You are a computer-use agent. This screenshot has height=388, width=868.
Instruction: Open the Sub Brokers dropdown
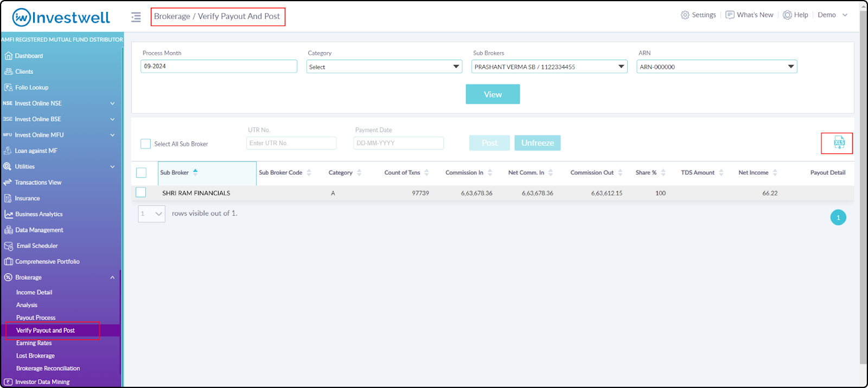(550, 67)
